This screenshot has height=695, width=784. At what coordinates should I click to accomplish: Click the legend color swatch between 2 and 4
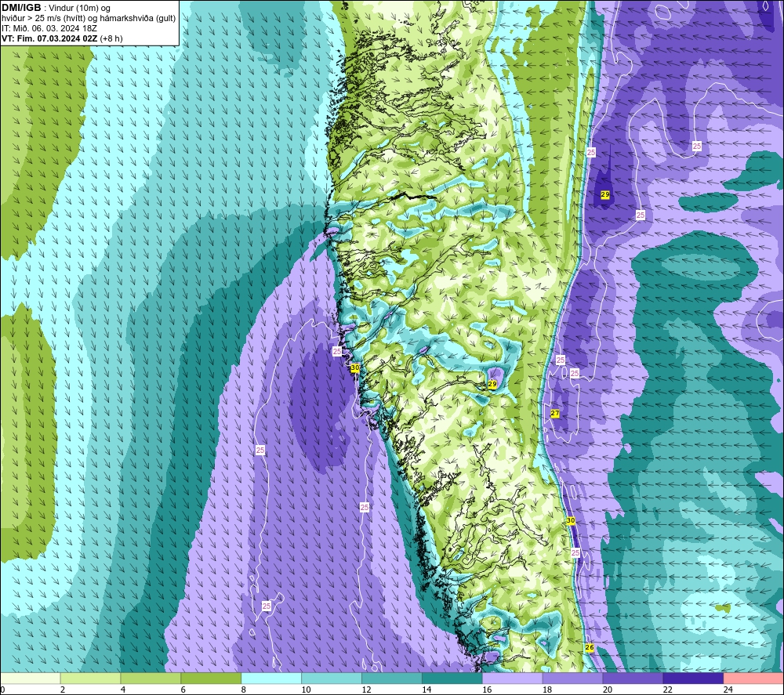tap(90, 678)
